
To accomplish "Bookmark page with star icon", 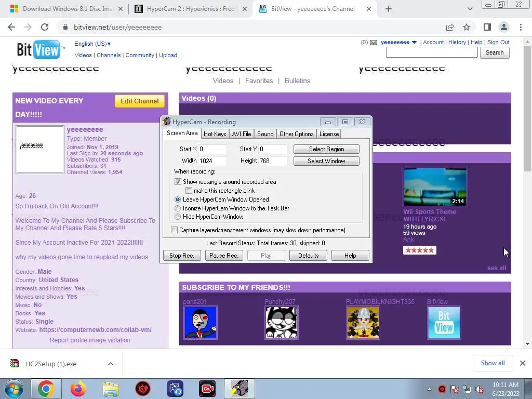I will tap(467, 27).
